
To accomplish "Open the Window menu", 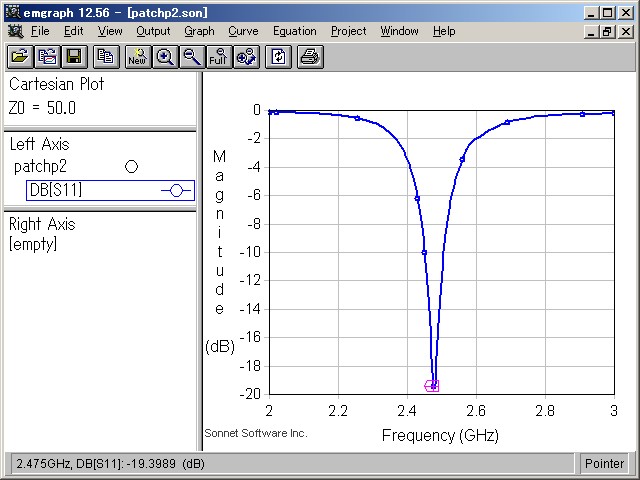I will (x=399, y=31).
